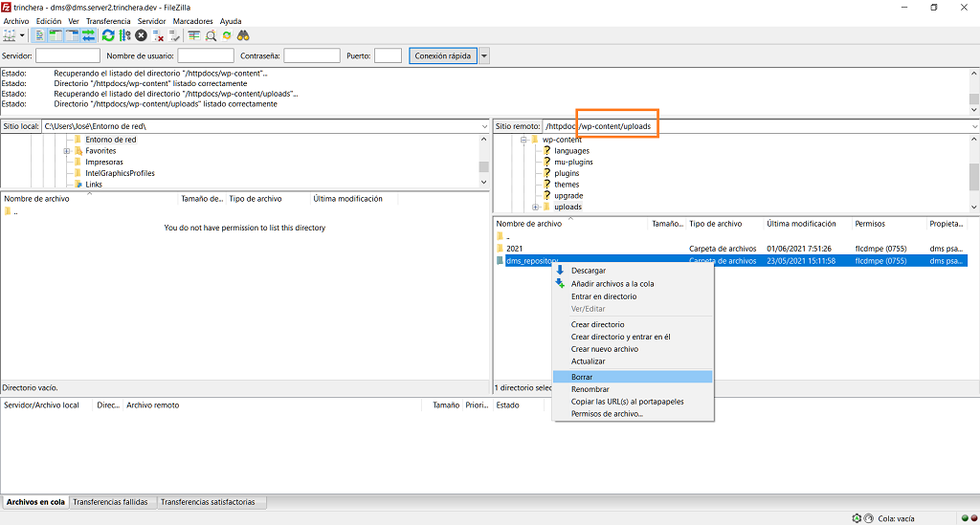
Task: Select the themes remote folder
Action: click(x=567, y=185)
